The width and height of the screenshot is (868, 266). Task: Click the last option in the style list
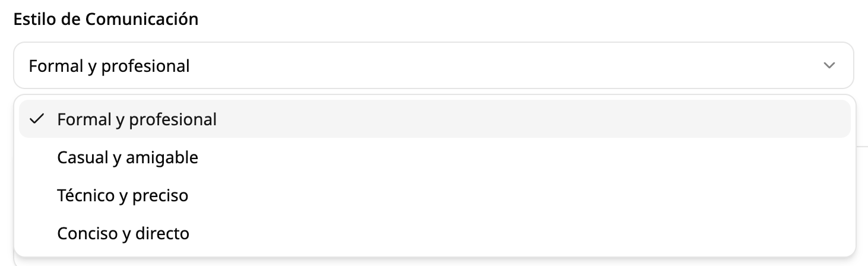click(x=123, y=233)
